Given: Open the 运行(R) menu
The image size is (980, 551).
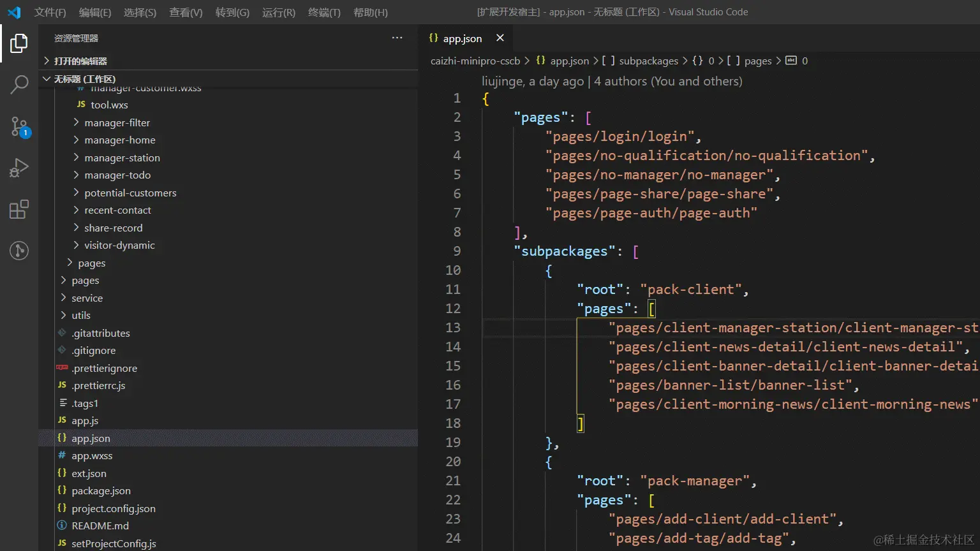Looking at the screenshot, I should tap(279, 12).
